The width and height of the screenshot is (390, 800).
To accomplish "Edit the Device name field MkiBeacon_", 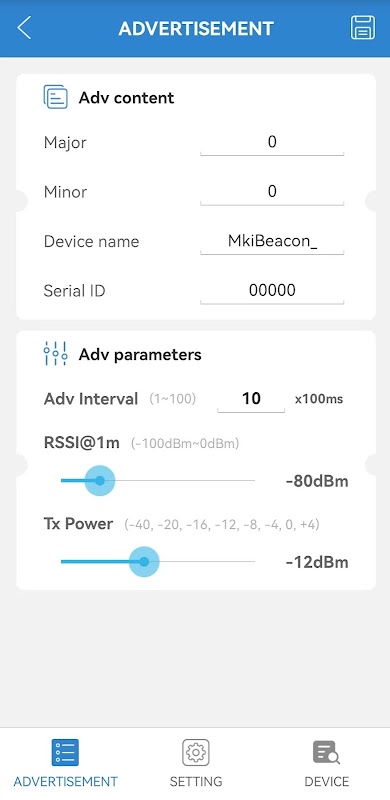I will pyautogui.click(x=272, y=241).
